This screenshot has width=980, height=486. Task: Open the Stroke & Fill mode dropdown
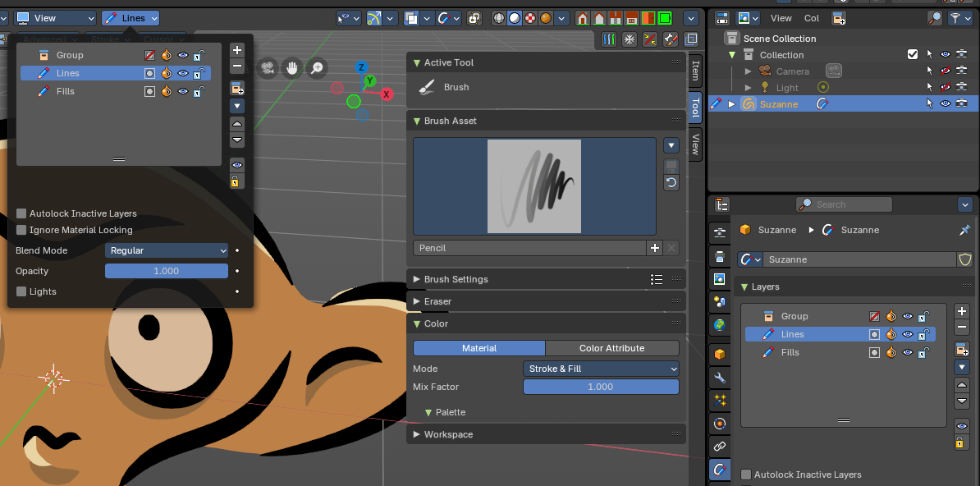(601, 369)
